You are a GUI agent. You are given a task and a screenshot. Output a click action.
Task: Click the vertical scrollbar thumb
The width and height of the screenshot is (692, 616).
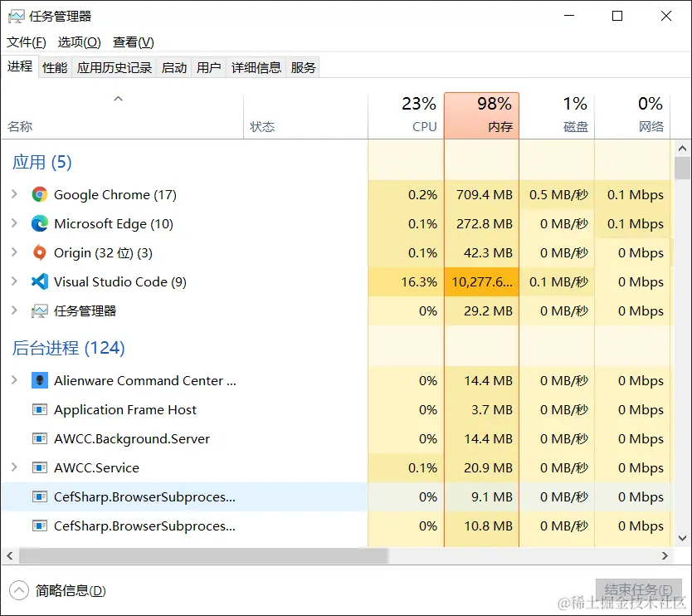coord(682,169)
